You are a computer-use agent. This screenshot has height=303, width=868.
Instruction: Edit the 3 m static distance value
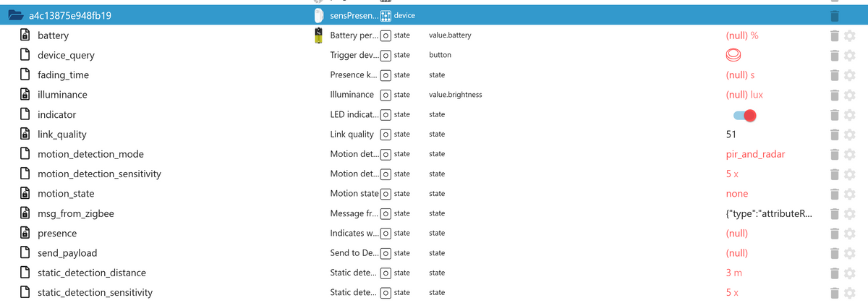(x=733, y=273)
